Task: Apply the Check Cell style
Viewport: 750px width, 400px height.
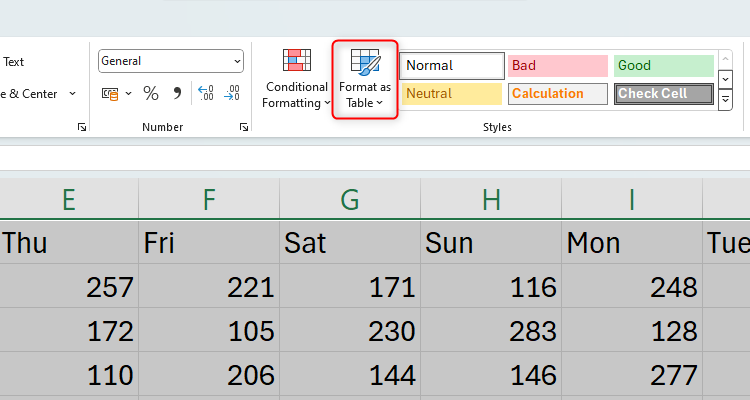Action: [x=663, y=94]
